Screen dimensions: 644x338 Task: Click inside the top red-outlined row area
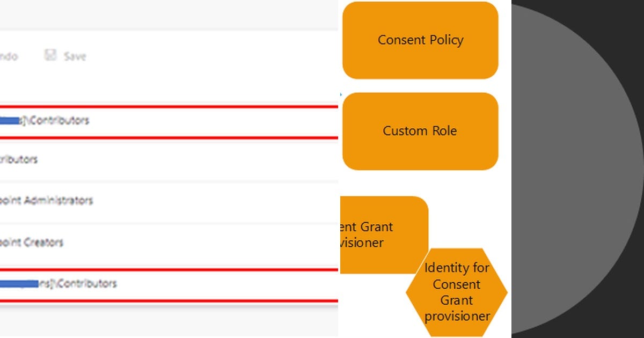(161, 120)
